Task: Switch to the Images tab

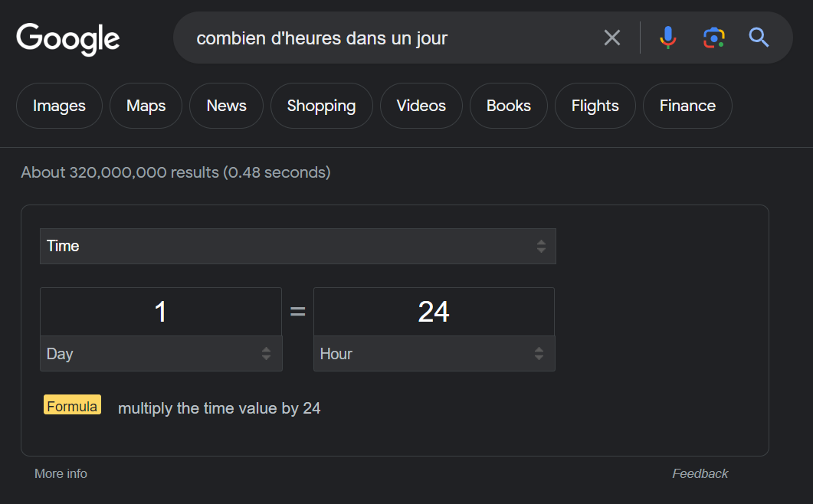Action: 59,106
